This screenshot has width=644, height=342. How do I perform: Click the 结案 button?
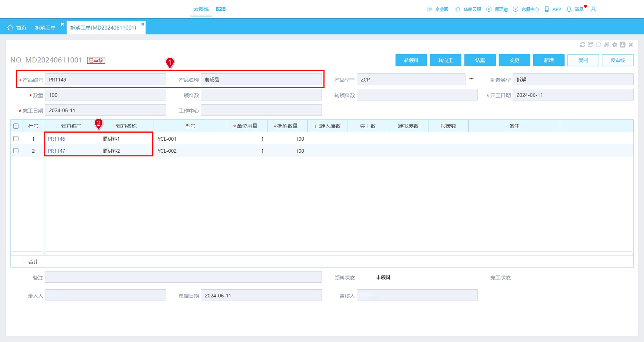[480, 60]
